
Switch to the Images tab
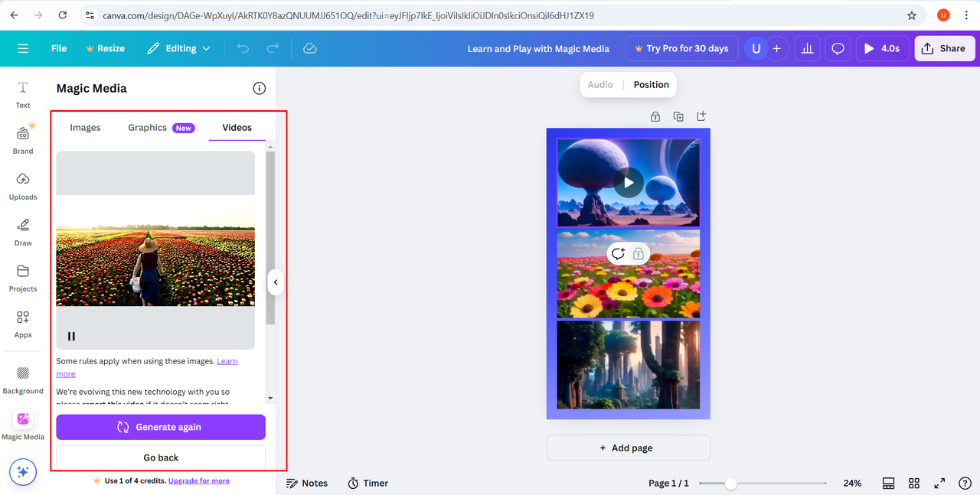(x=85, y=128)
